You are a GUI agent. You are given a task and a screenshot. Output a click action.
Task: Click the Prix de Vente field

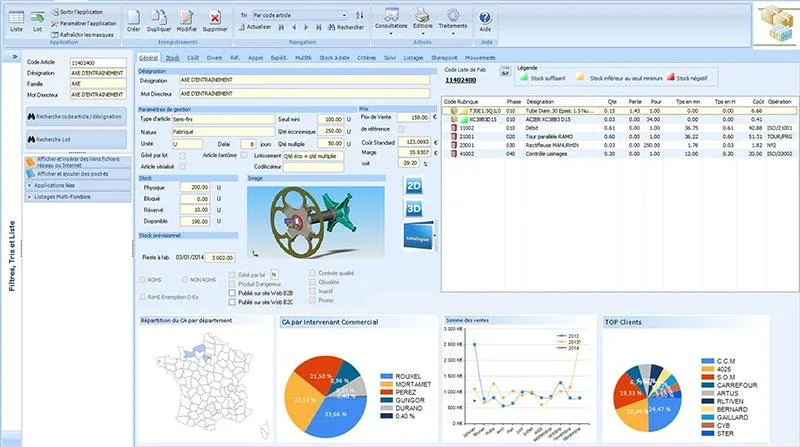pyautogui.click(x=414, y=117)
